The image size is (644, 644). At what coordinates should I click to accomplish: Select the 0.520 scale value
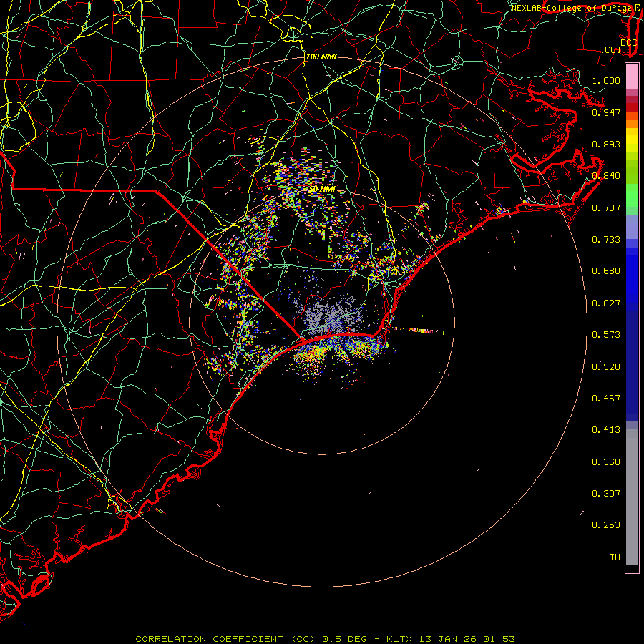tap(606, 367)
